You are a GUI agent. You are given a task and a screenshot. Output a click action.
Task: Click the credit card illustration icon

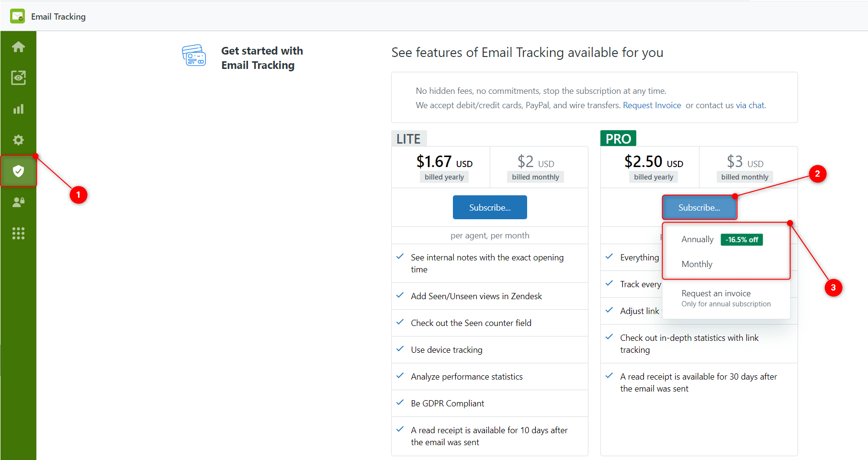coord(194,56)
